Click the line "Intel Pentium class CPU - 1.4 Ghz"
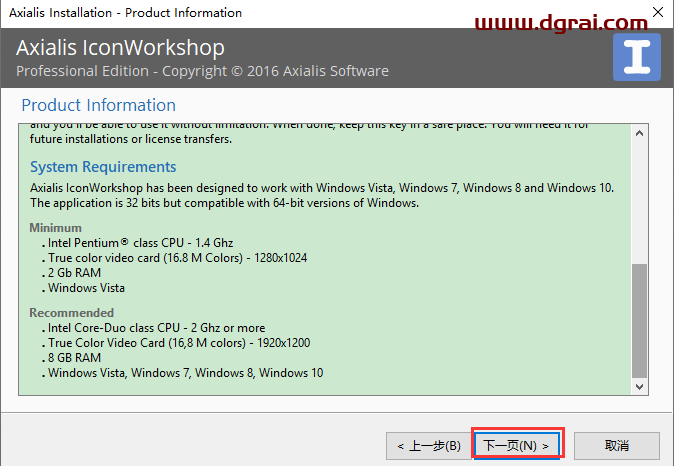Viewport: 674px width, 466px height. pyautogui.click(x=138, y=243)
